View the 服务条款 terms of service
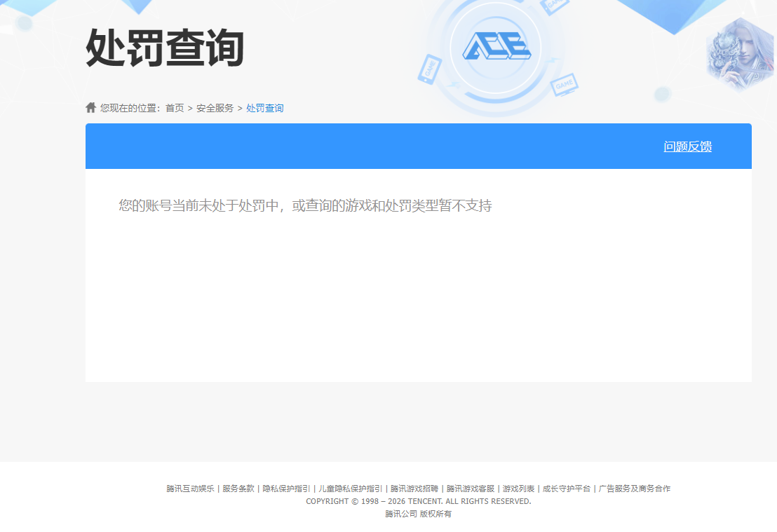The height and width of the screenshot is (532, 777). 238,488
